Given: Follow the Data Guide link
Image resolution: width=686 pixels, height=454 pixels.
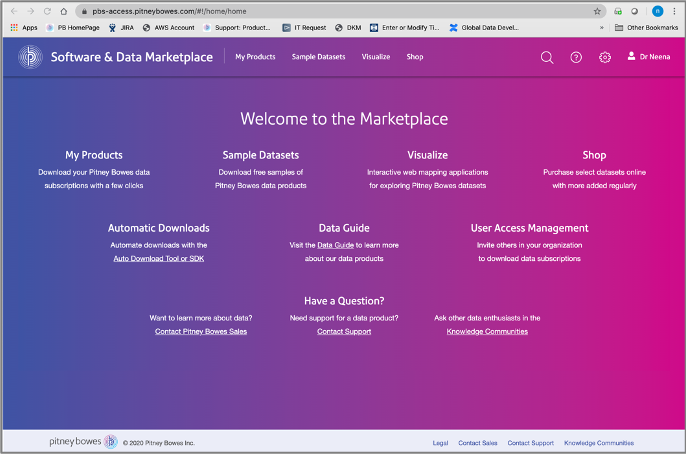Looking at the screenshot, I should click(336, 245).
